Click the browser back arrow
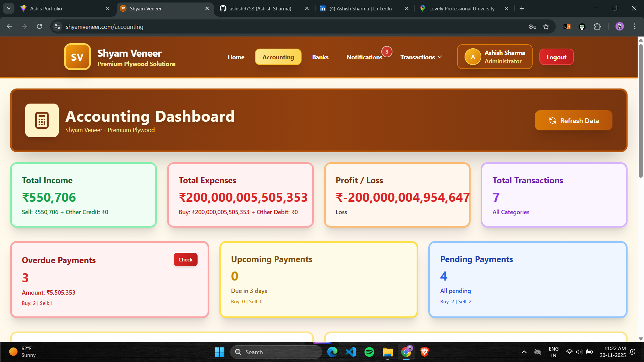Screen dimensions: 644x362 point(9,26)
